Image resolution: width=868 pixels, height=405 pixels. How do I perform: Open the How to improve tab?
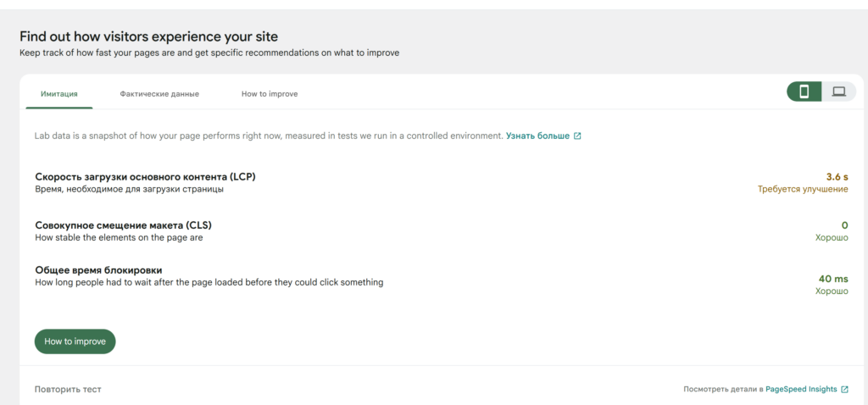pyautogui.click(x=270, y=94)
